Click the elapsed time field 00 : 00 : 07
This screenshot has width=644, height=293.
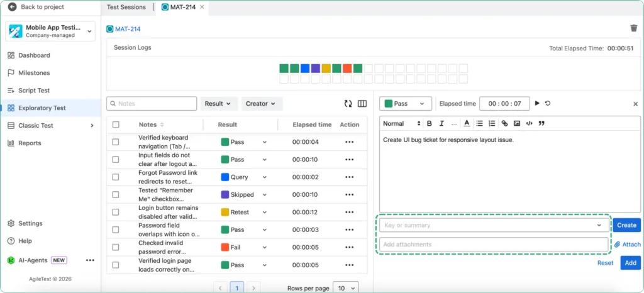(504, 104)
